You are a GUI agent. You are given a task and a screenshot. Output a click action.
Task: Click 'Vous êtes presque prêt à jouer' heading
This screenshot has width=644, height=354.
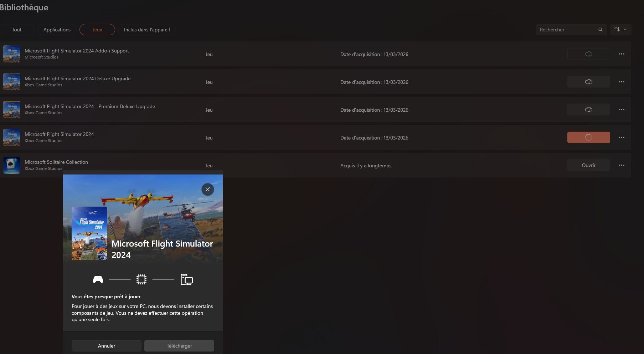point(106,297)
